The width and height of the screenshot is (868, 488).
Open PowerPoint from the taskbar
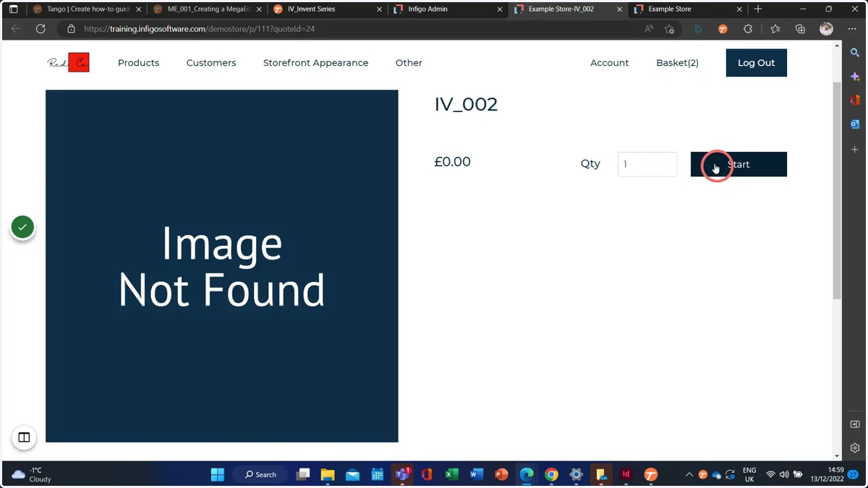point(501,474)
